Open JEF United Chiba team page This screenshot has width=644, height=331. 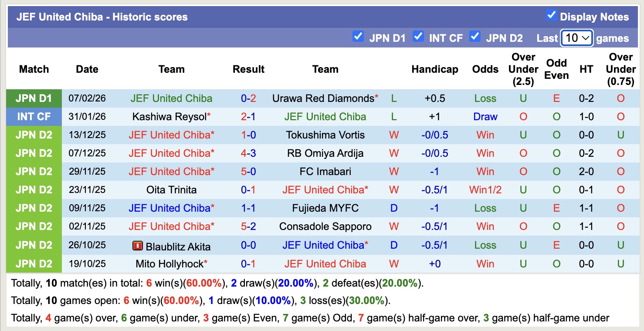tap(171, 98)
